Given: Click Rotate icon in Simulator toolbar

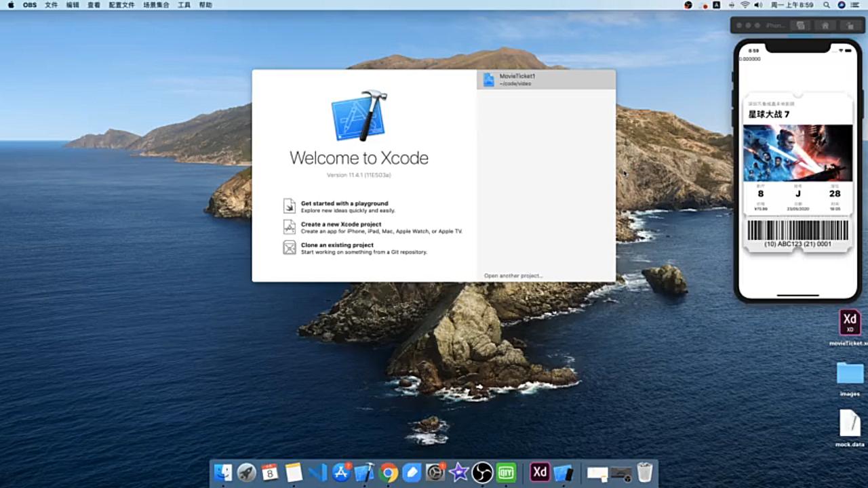Looking at the screenshot, I should tap(850, 25).
